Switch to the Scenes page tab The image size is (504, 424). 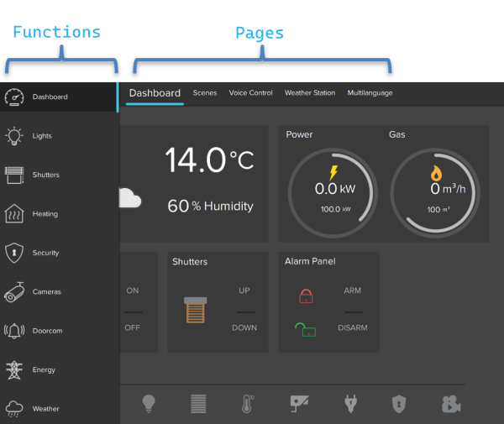(205, 93)
